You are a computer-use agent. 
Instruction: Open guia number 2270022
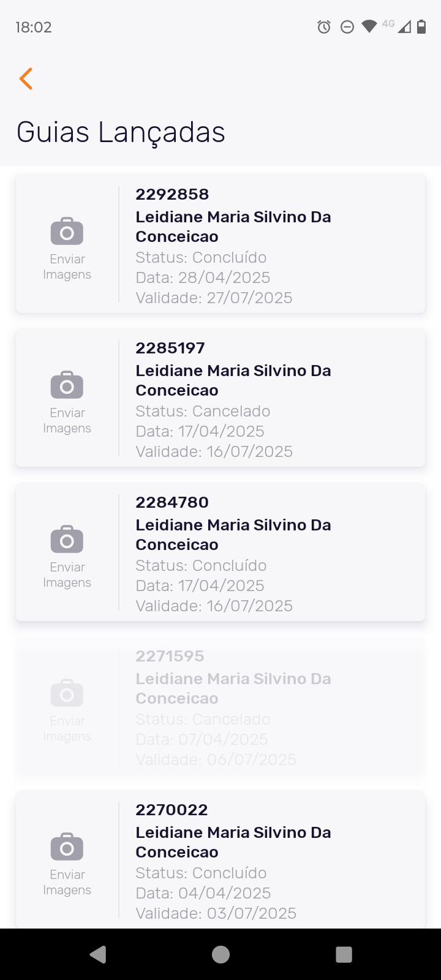click(x=171, y=810)
